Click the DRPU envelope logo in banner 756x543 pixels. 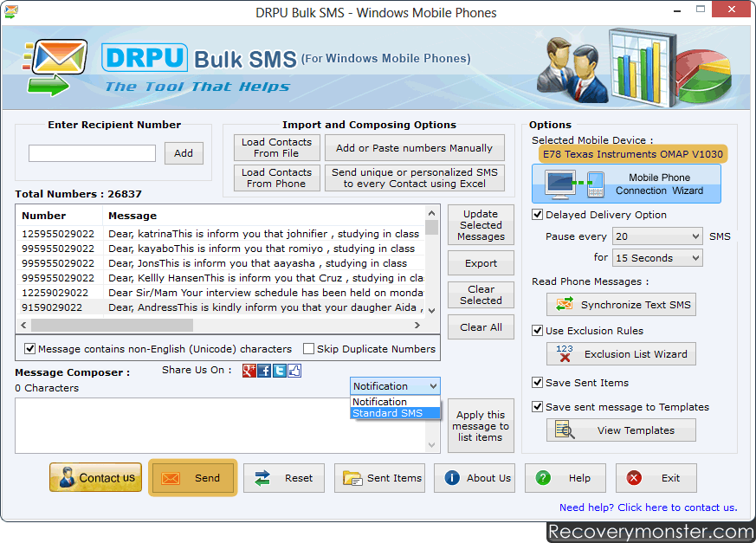pyautogui.click(x=55, y=67)
